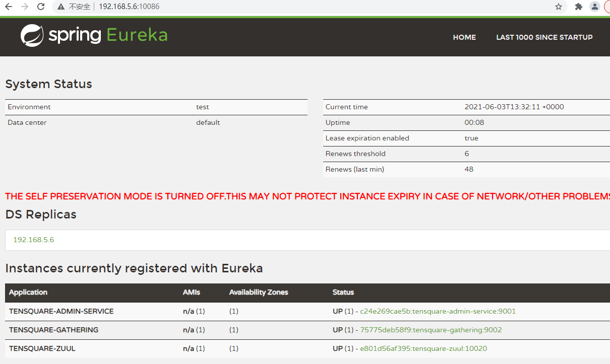
Task: Open the Chrome profile avatar
Action: click(595, 7)
